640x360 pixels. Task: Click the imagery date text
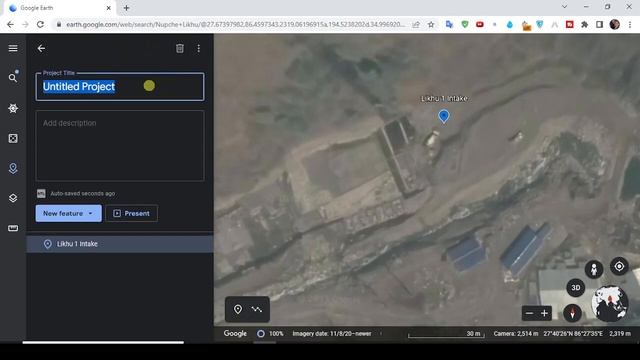pyautogui.click(x=332, y=333)
